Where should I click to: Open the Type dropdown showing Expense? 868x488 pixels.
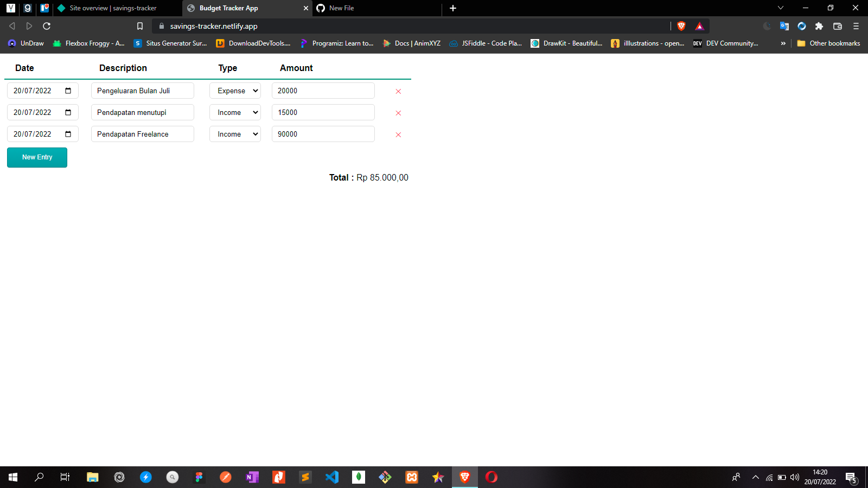[235, 91]
